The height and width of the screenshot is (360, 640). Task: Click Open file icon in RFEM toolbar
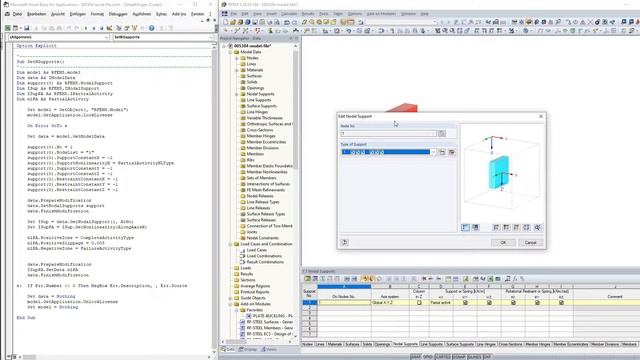point(233,22)
